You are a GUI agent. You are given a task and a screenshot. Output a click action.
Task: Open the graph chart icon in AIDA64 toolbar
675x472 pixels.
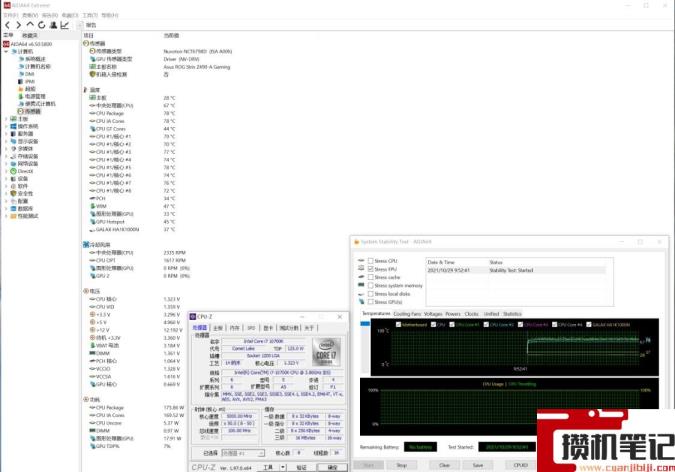click(x=65, y=25)
